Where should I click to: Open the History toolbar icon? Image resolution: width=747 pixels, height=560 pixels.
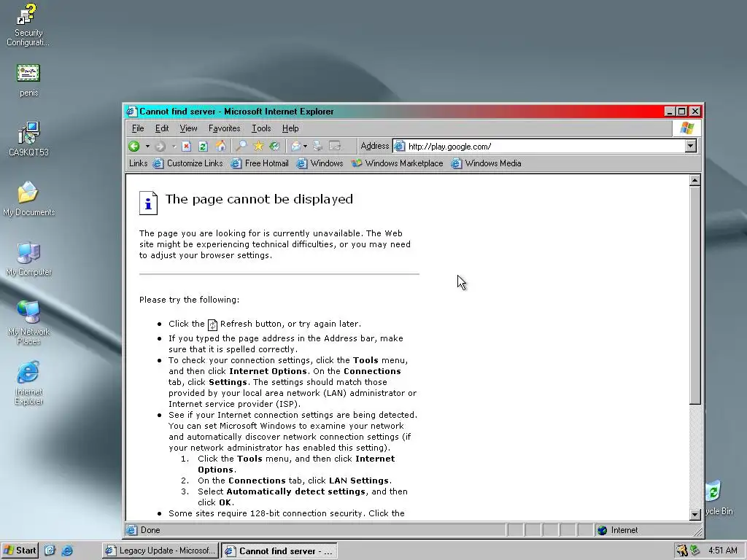click(274, 146)
